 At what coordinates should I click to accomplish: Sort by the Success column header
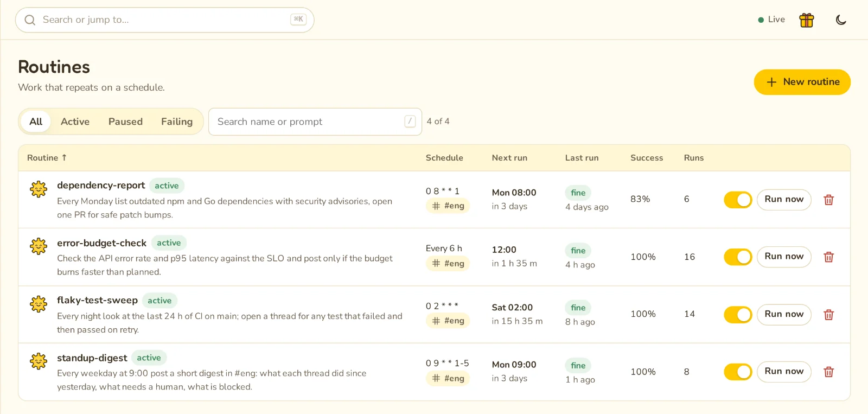(647, 158)
